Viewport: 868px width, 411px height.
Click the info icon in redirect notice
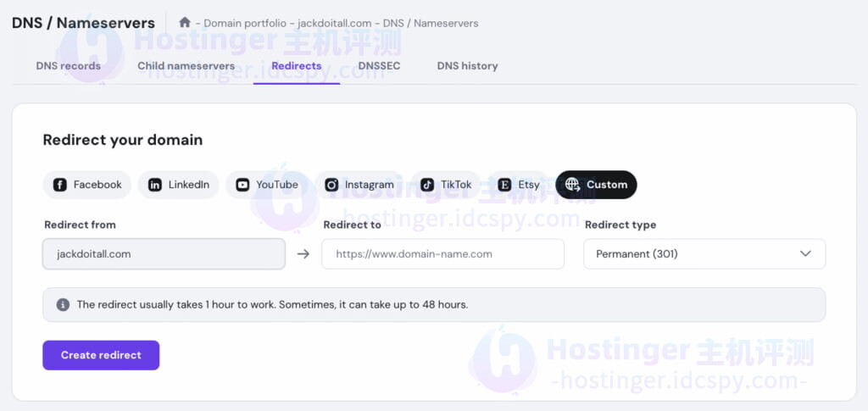coord(63,305)
